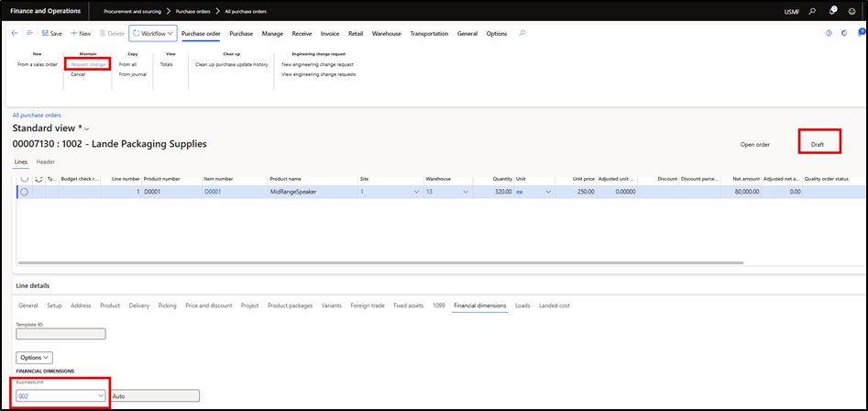The width and height of the screenshot is (868, 411).
Task: Expand the Options dropdown button
Action: [34, 356]
